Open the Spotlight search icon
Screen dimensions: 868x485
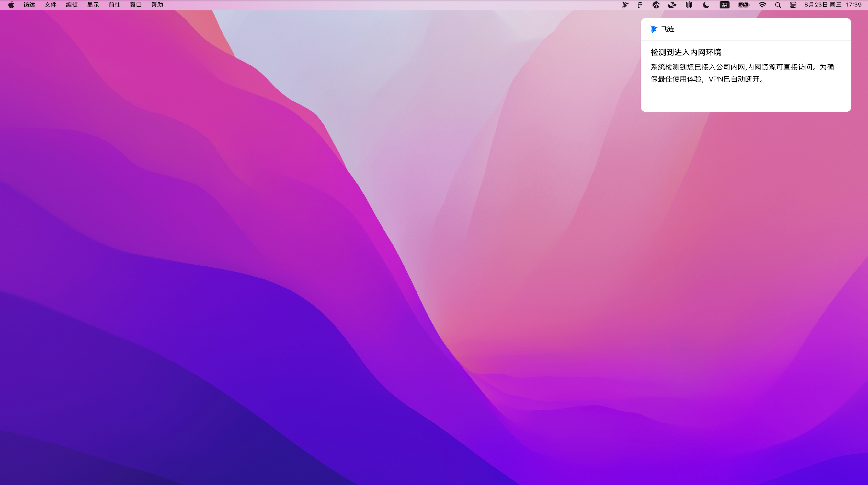[x=778, y=5]
